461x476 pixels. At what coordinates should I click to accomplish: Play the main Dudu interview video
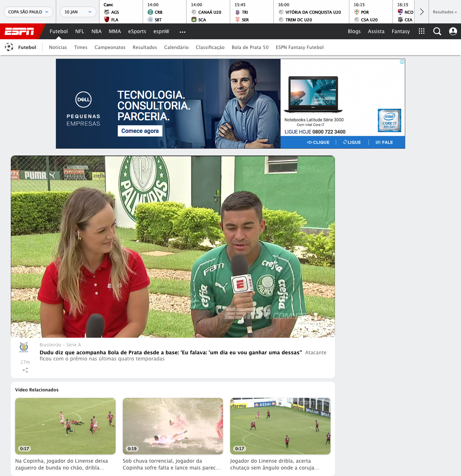(x=173, y=247)
